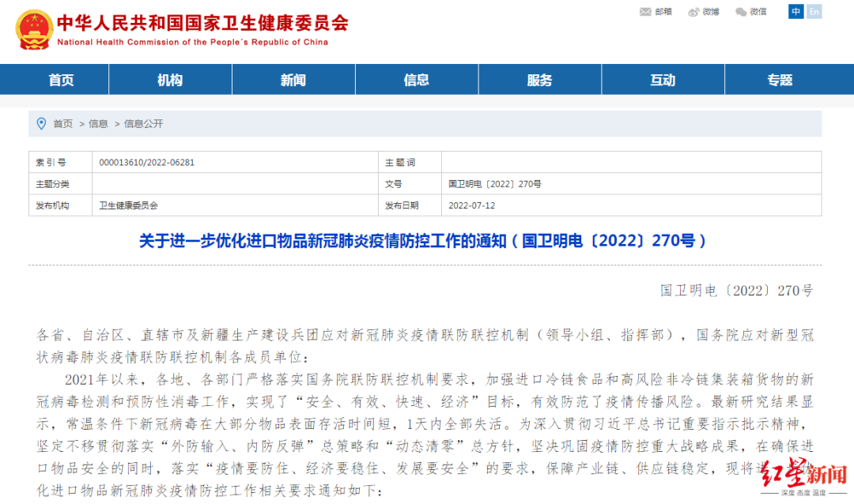
Task: Open the 首页 navigation menu
Action: point(61,80)
